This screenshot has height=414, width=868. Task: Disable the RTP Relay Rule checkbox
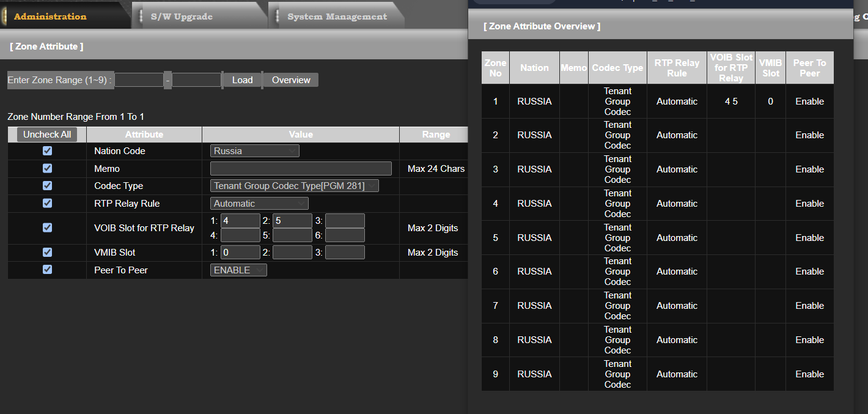[47, 204]
